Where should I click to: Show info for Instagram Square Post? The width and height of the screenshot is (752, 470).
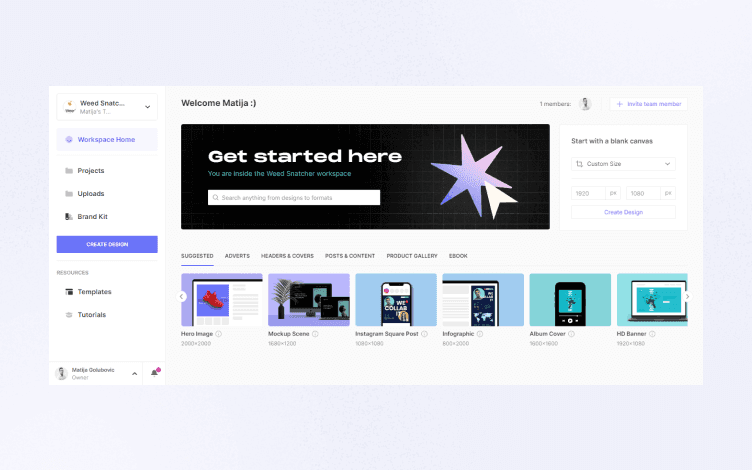[x=424, y=334]
